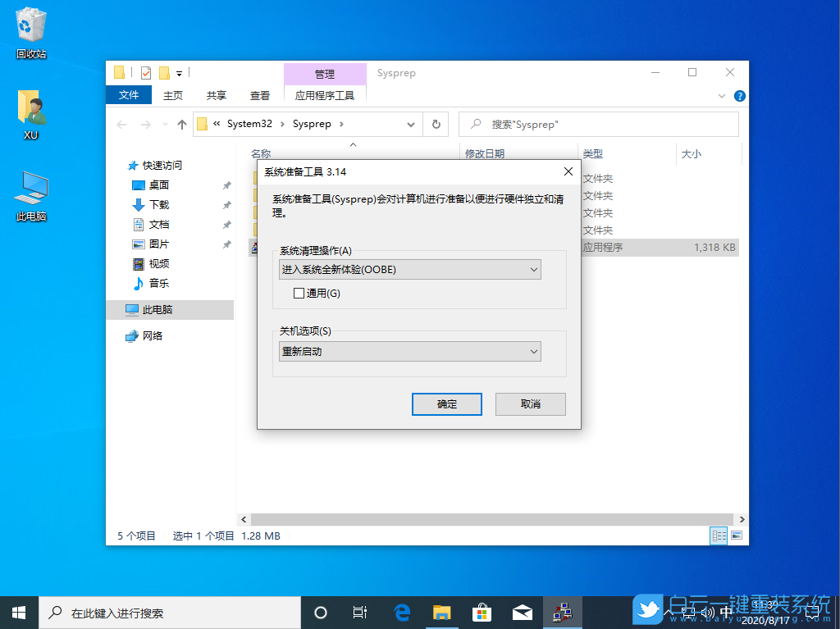
Task: Click the volume speaker icon in system tray
Action: point(707,611)
